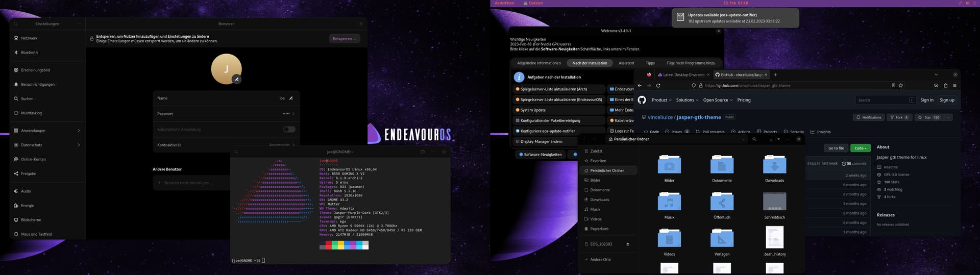Open a new Firefox tab

coord(775,74)
